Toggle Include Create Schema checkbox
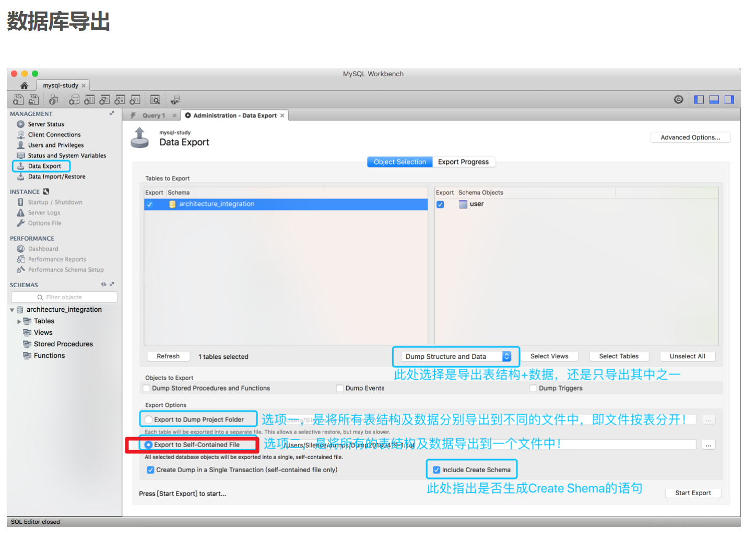 click(436, 470)
